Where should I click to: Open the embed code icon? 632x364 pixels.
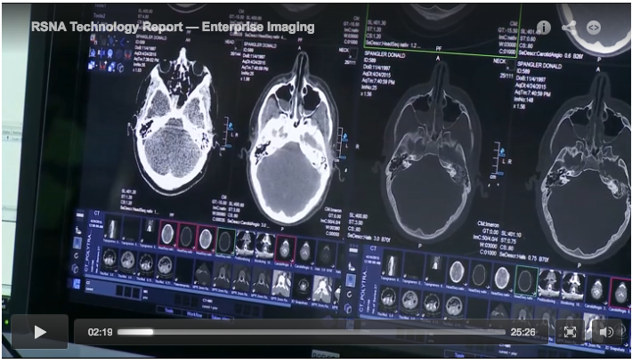pos(594,27)
